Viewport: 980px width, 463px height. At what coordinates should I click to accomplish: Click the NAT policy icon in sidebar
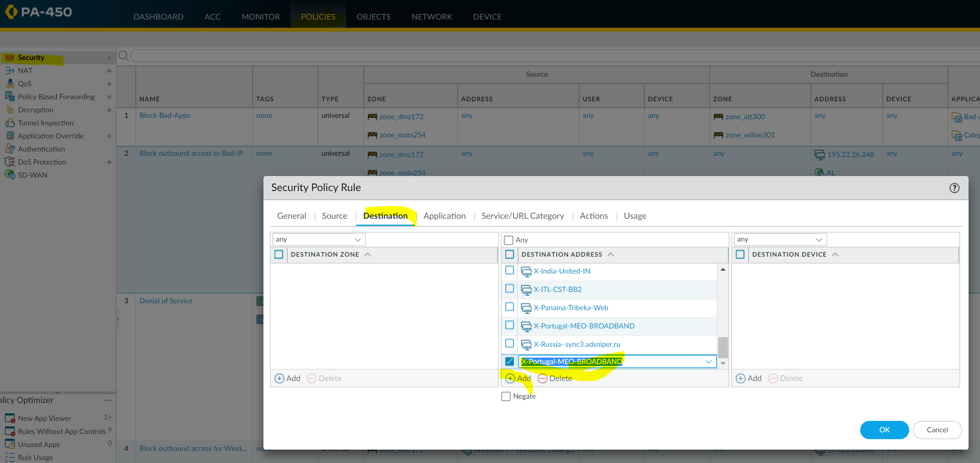pos(9,71)
